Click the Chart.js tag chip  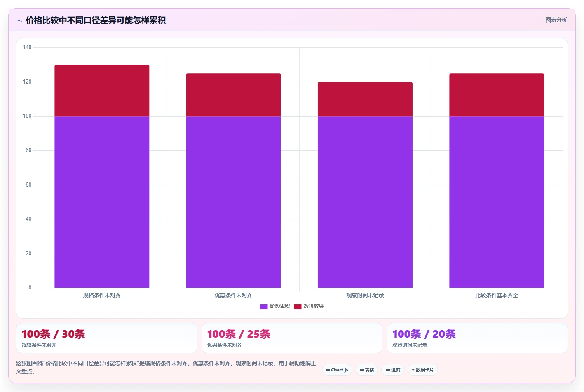point(337,370)
